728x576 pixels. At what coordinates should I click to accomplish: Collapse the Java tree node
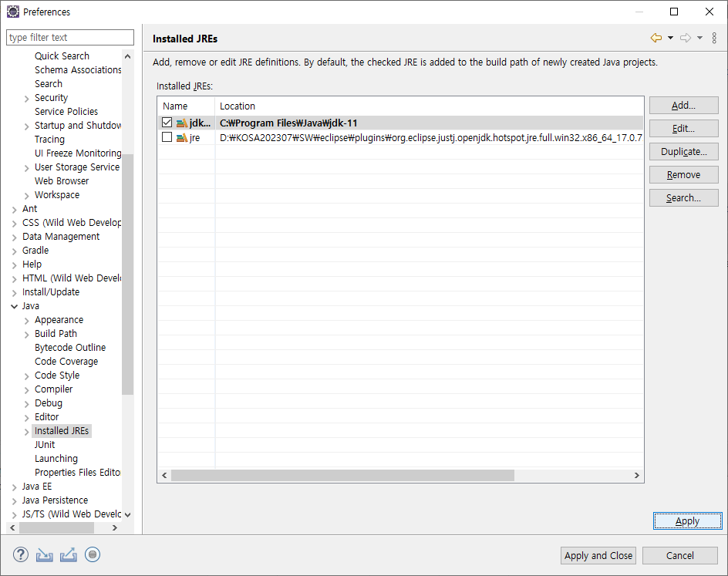coord(15,306)
